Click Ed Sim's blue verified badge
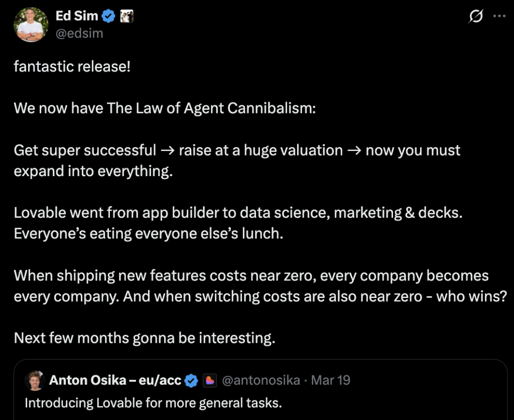This screenshot has height=420, width=514. coord(108,16)
